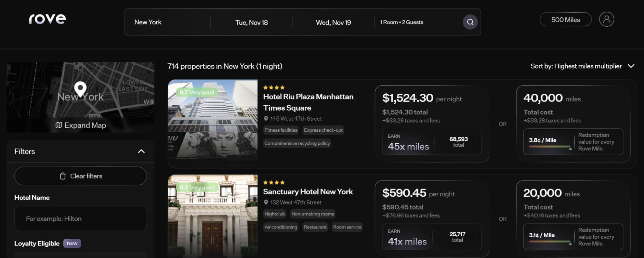644x258 pixels.
Task: Click the Fitness facilities tag
Action: 281,130
